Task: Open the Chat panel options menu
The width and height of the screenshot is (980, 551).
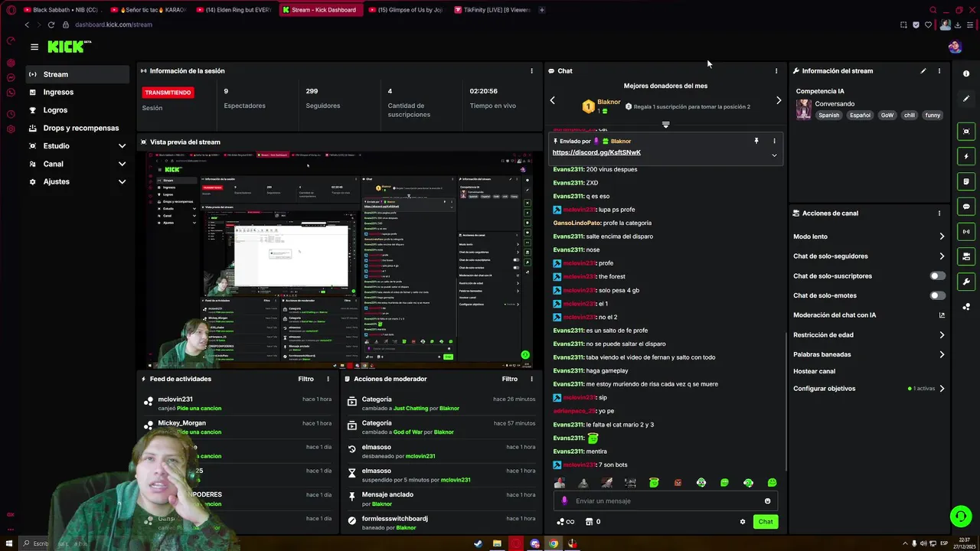Action: tap(776, 71)
